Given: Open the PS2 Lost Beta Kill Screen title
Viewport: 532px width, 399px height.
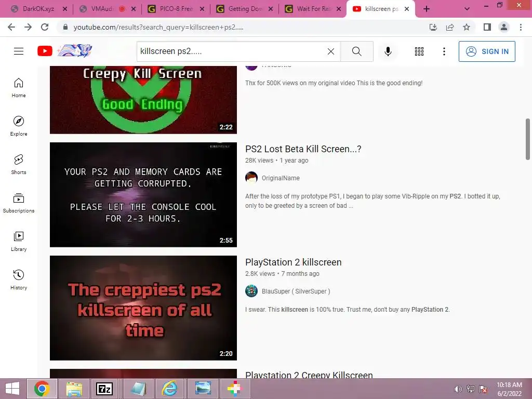Looking at the screenshot, I should point(303,149).
